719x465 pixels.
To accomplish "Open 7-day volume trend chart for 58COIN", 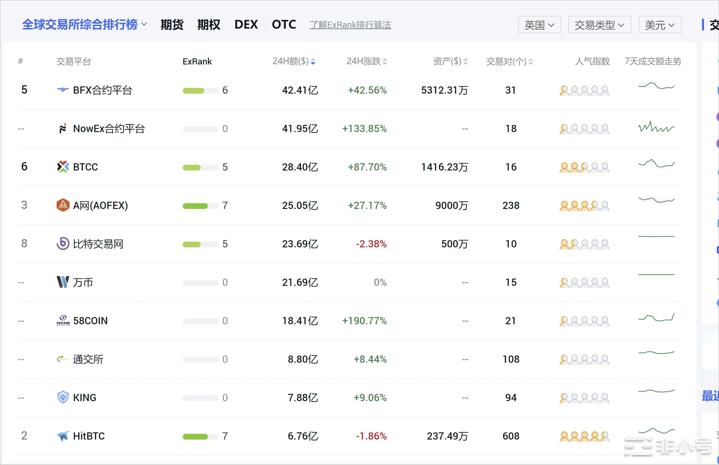I will [656, 317].
